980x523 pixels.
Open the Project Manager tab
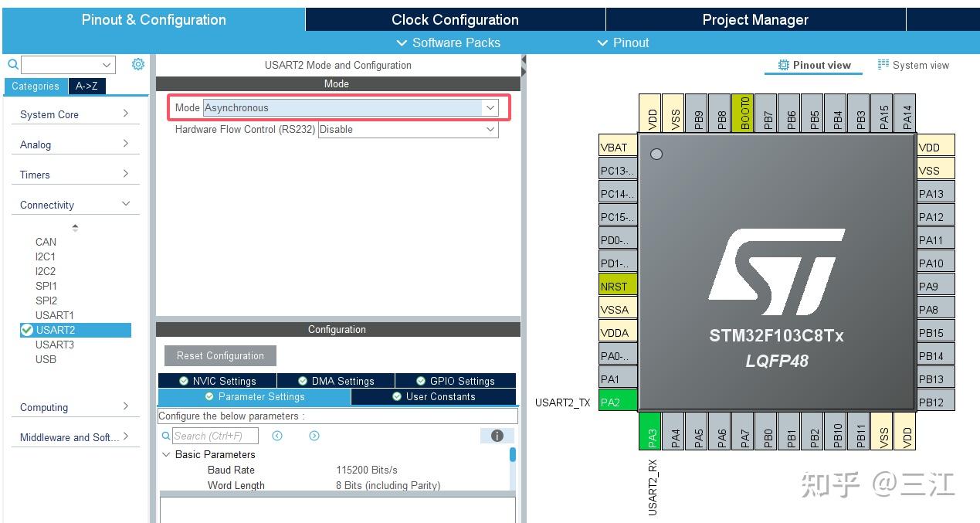[756, 19]
